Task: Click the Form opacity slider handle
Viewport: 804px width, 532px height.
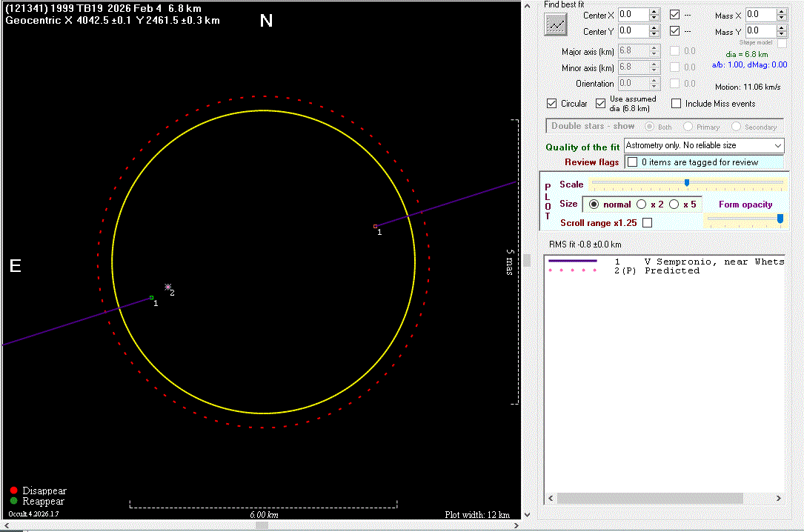Action: click(780, 218)
